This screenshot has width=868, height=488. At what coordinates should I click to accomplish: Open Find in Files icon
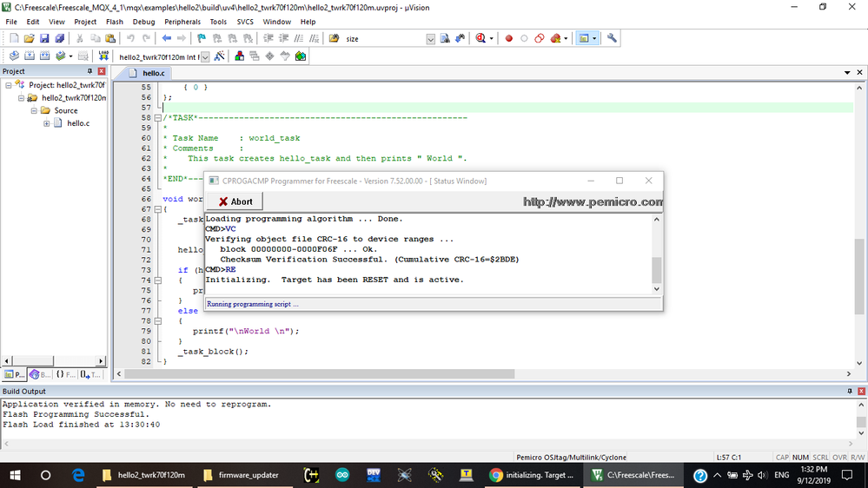click(x=334, y=38)
